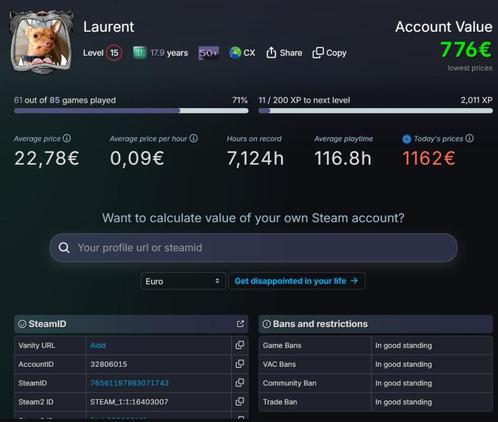Click Get disappointed in your life button

[x=297, y=281]
